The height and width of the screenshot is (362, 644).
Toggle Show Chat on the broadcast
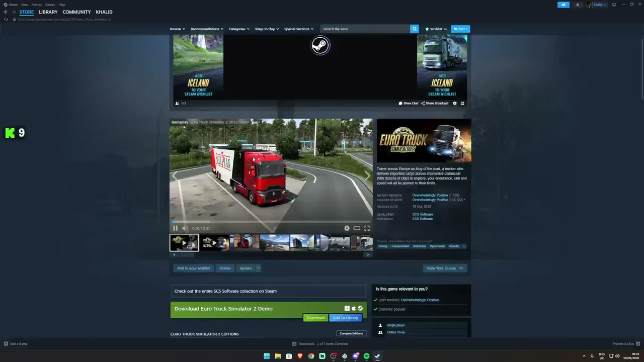point(409,103)
